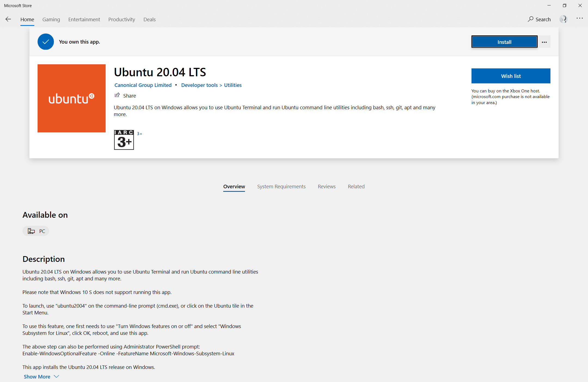588x382 pixels.
Task: Select the Overview section tab
Action: click(x=234, y=186)
